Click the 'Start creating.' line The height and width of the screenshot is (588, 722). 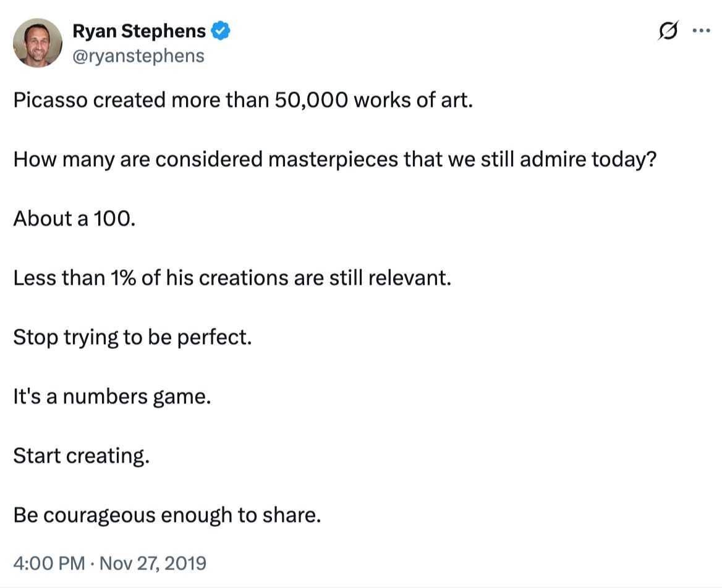(81, 456)
